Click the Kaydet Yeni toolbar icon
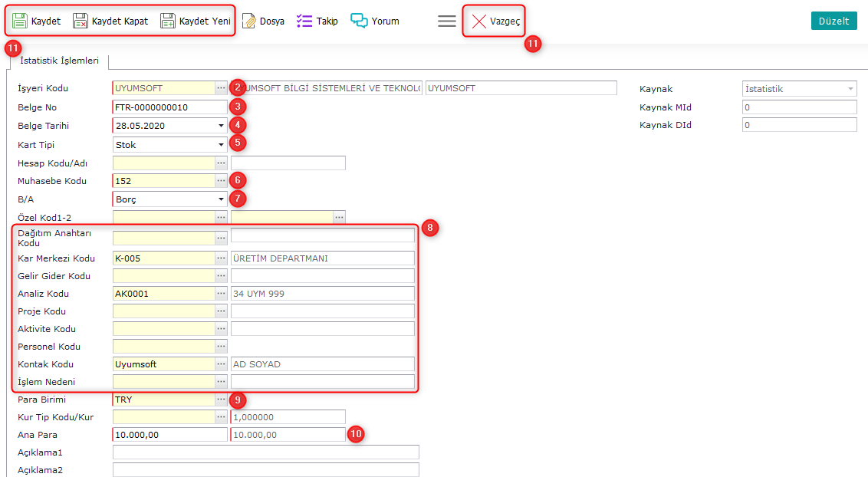This screenshot has width=868, height=477. pos(168,21)
